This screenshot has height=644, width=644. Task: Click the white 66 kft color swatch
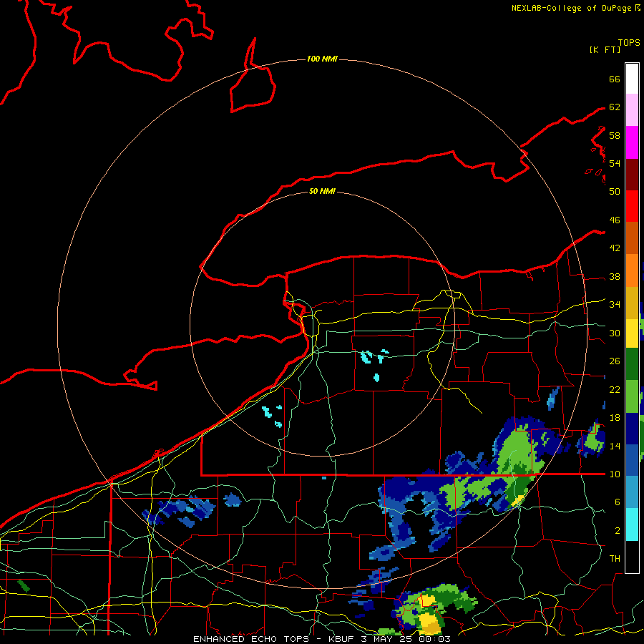point(632,79)
